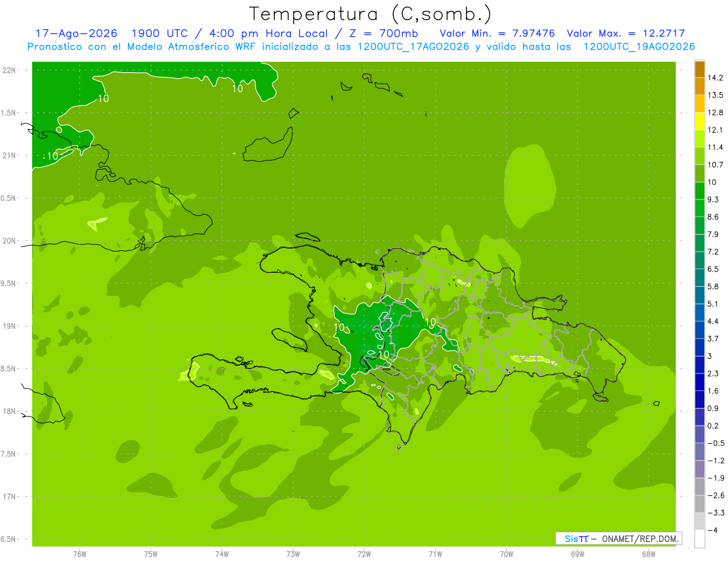Image resolution: width=728 pixels, height=562 pixels.
Task: Select the color bar segment between 13.5 and 12.8
Action: coord(699,104)
